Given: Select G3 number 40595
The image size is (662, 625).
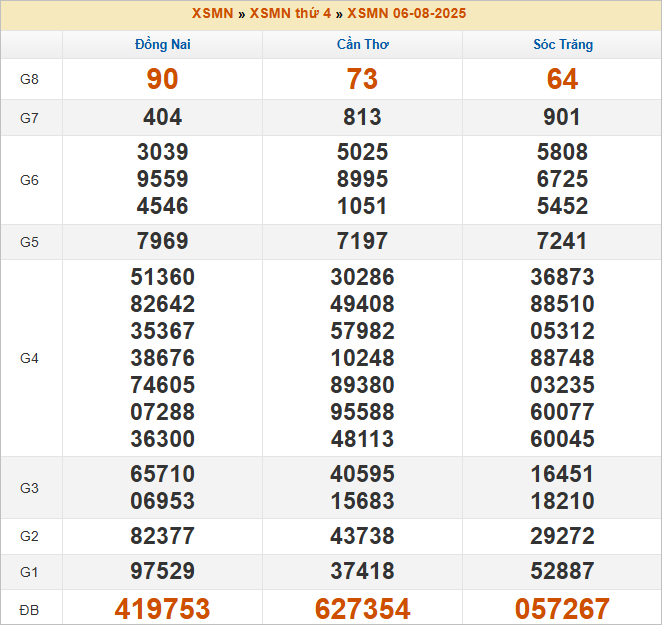Looking at the screenshot, I should pyautogui.click(x=362, y=474).
